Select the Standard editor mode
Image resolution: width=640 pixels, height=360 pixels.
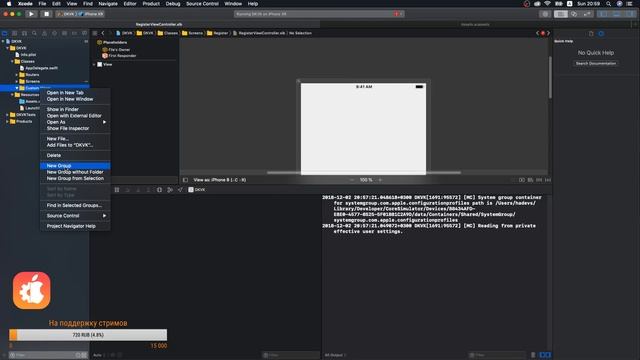pos(561,14)
